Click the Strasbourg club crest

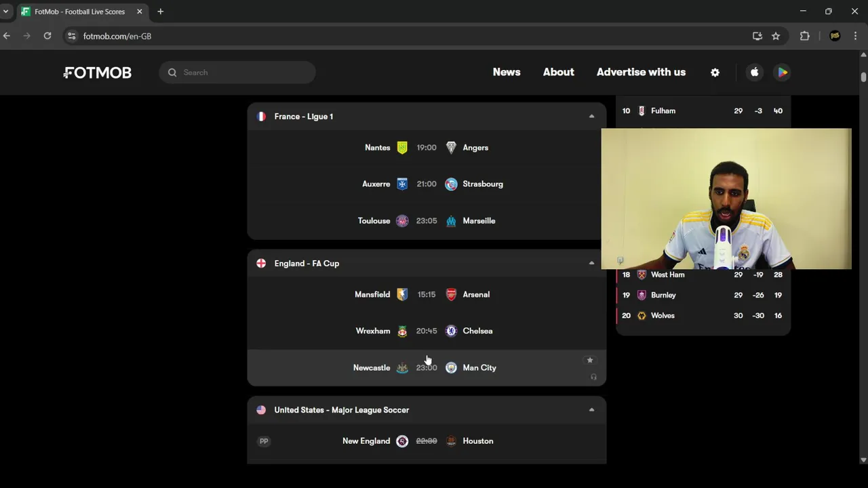pos(451,184)
